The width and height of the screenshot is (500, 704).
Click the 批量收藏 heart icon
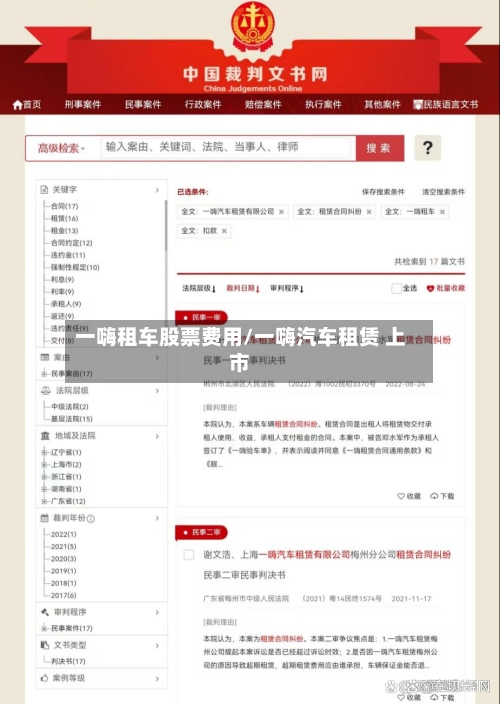click(x=430, y=289)
